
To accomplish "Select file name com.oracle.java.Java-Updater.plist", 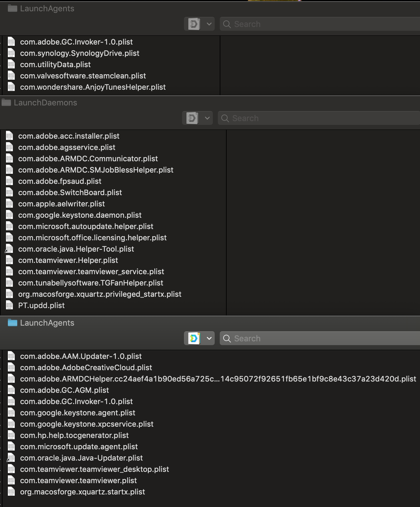I will pos(81,458).
